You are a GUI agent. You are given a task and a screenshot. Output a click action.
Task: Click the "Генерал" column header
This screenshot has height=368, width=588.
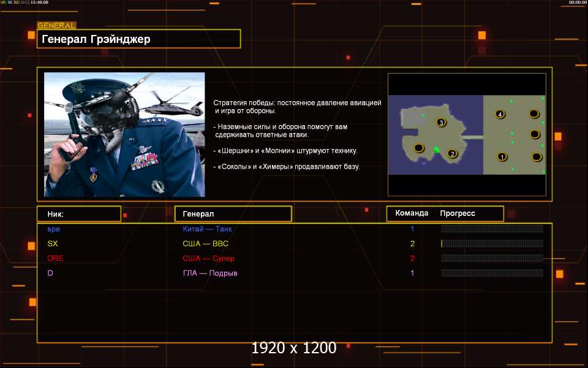[x=233, y=213]
